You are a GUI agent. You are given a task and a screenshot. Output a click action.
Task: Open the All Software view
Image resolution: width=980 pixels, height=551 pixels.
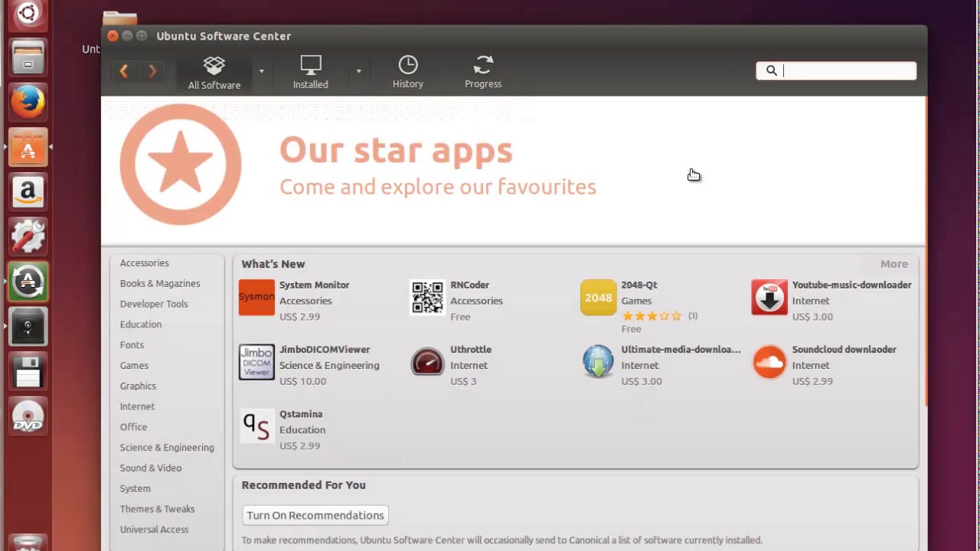(214, 72)
